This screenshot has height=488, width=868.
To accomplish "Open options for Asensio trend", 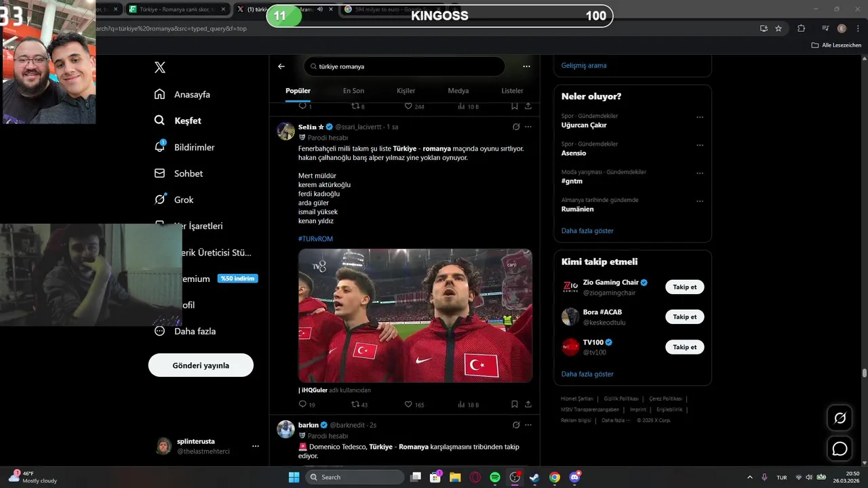I will (700, 145).
